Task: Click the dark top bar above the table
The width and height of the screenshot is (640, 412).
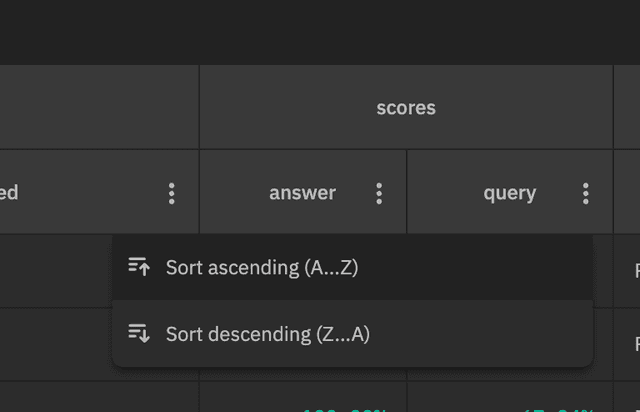Action: (320, 32)
